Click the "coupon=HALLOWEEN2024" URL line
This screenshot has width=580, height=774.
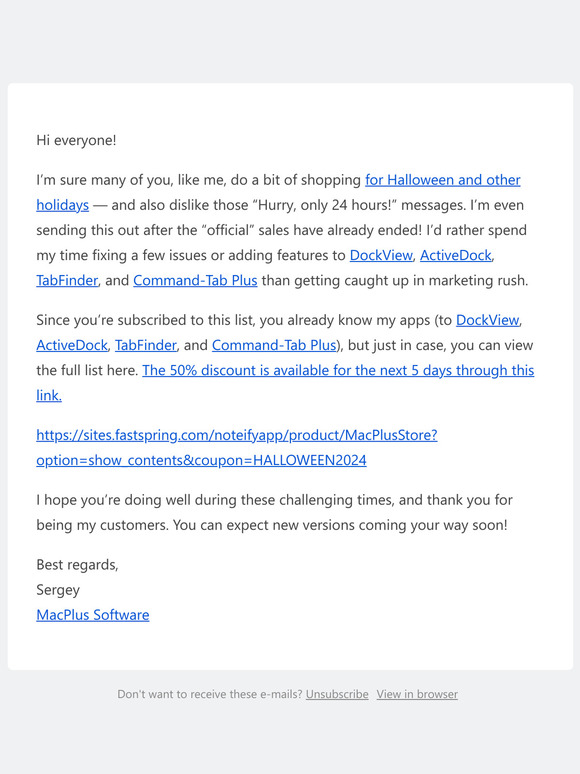[201, 460]
